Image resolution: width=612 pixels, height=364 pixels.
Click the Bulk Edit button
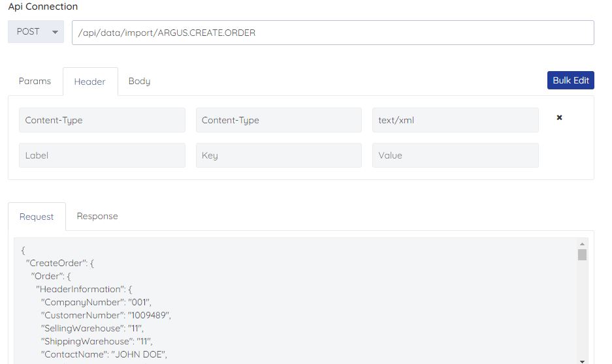pos(571,80)
